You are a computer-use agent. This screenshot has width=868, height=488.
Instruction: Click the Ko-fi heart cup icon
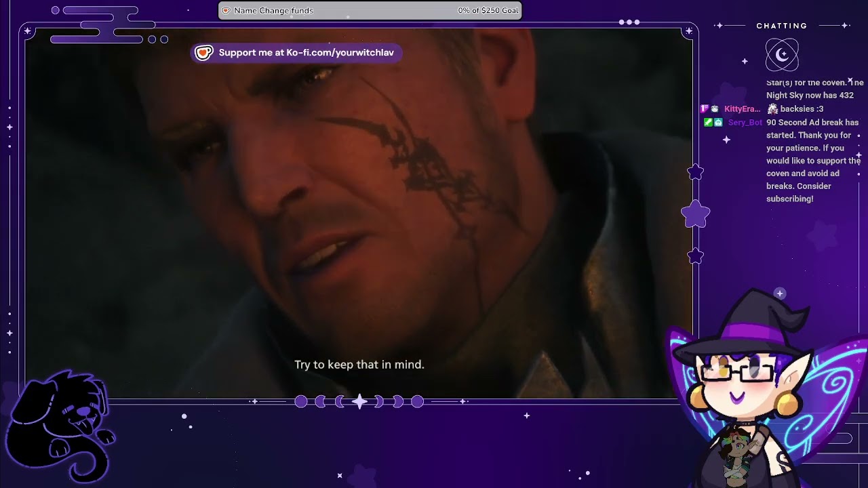[x=204, y=53]
